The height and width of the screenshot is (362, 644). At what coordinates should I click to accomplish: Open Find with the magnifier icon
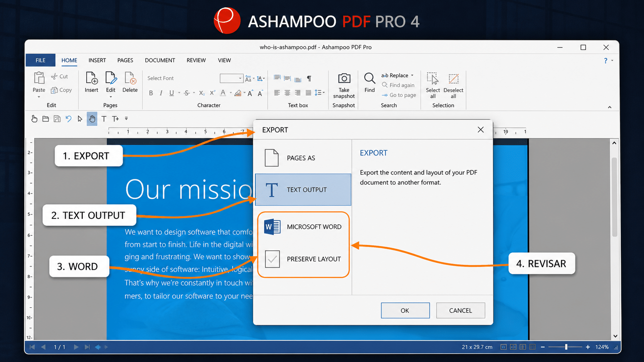point(369,78)
